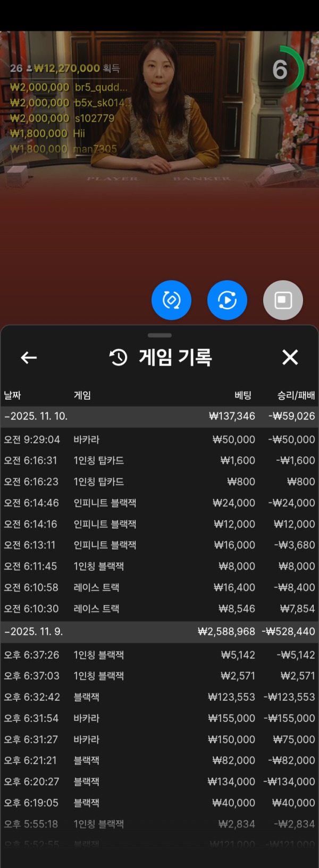This screenshot has height=868, width=319.
Task: Close the game history panel
Action: 290,357
